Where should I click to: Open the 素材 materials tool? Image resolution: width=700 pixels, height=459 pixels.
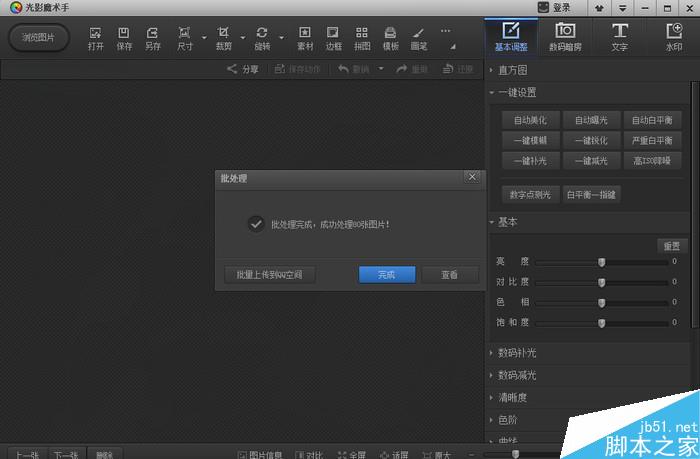point(305,39)
